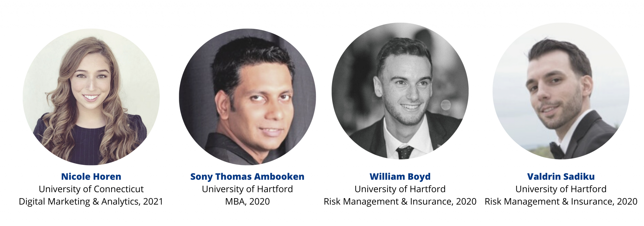Click University of Hartford under Valdrin Sadiku
Image resolution: width=644 pixels, height=226 pixels.
[x=561, y=189]
